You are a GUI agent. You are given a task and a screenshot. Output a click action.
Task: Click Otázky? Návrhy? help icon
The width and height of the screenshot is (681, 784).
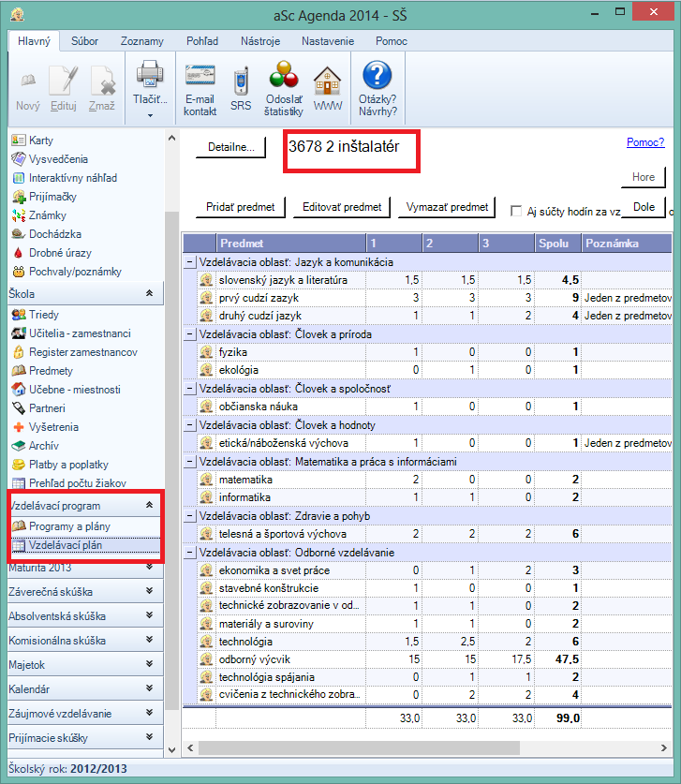[x=378, y=75]
